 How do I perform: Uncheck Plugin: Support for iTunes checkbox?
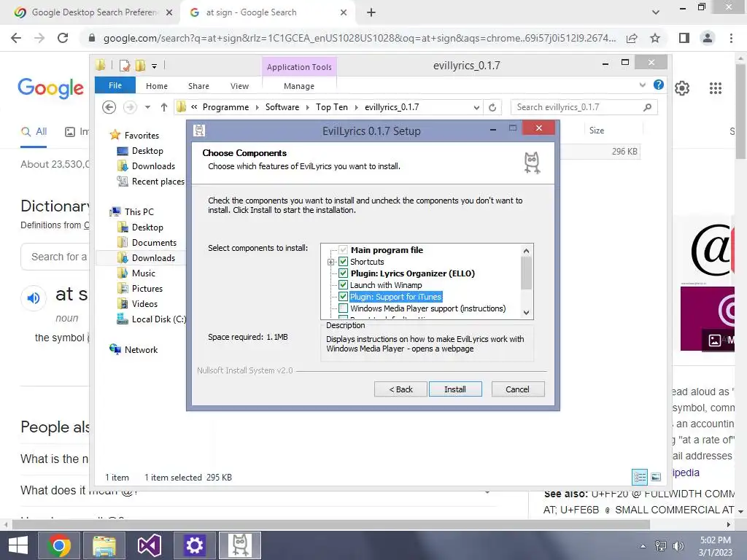[343, 296]
